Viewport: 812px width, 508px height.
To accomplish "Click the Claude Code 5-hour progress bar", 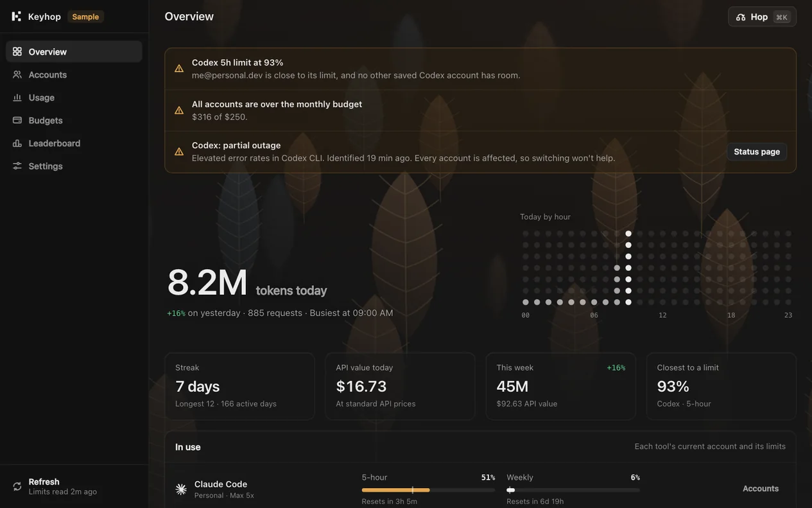I will point(428,490).
